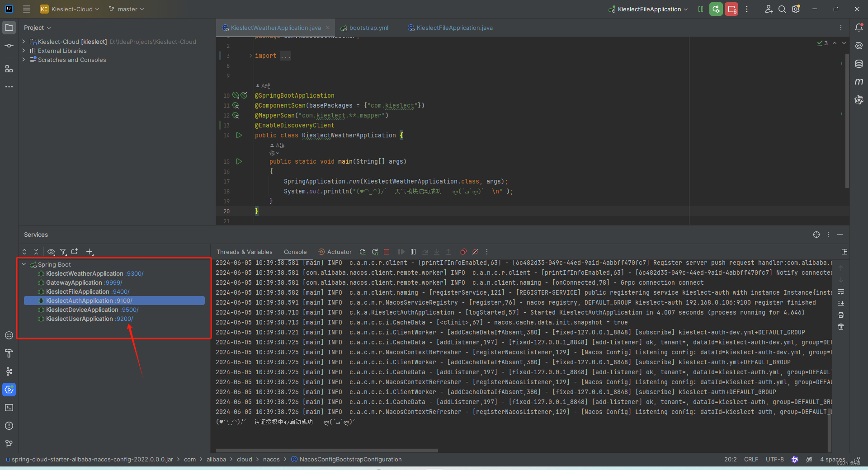Open the Build hammer tool window

tap(9, 353)
